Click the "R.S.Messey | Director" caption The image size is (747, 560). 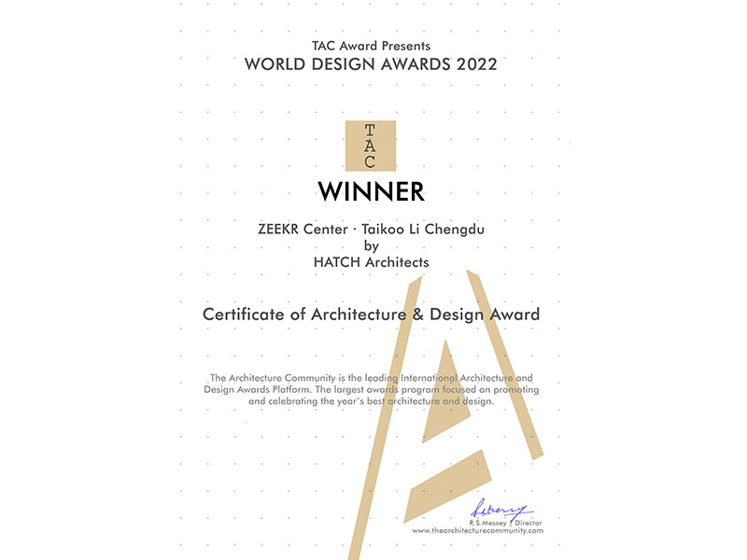click(x=505, y=523)
